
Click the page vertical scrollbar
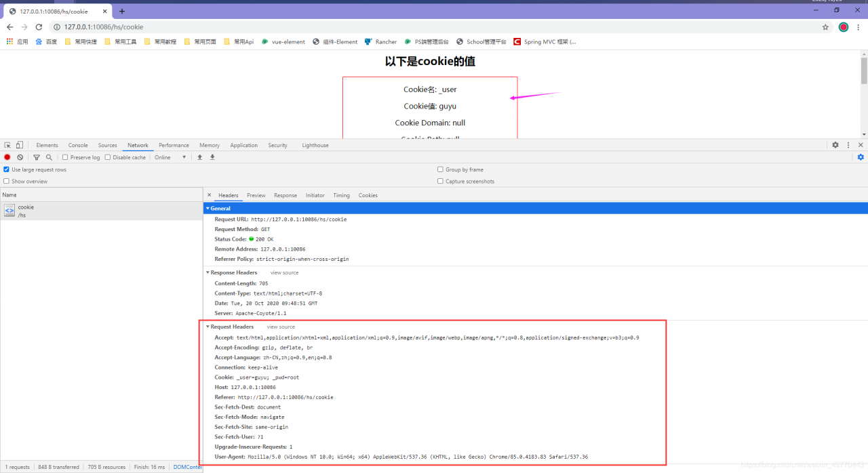(x=864, y=70)
